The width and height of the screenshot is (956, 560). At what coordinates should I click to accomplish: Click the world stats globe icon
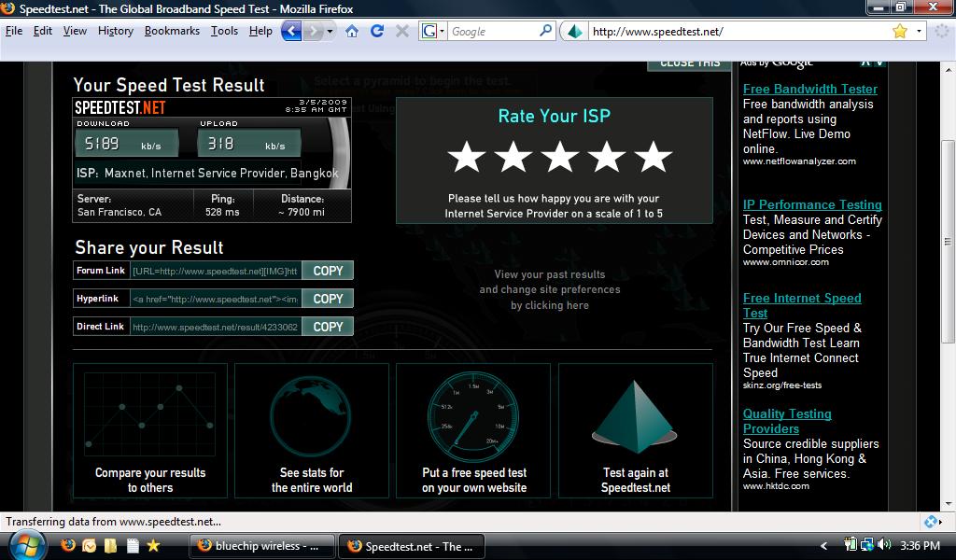point(311,417)
